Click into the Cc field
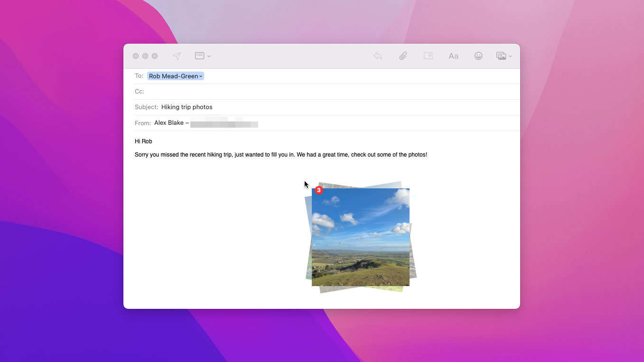This screenshot has height=362, width=644. (x=327, y=92)
